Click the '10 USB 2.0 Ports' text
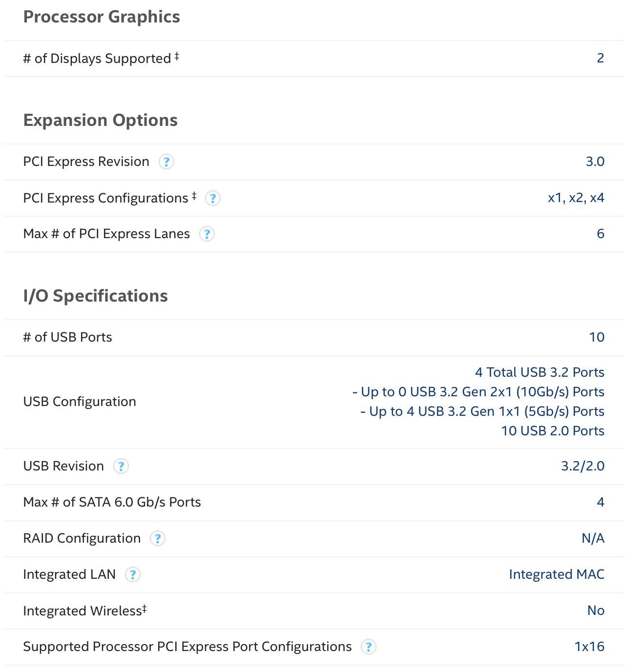The height and width of the screenshot is (672, 643). tap(553, 431)
